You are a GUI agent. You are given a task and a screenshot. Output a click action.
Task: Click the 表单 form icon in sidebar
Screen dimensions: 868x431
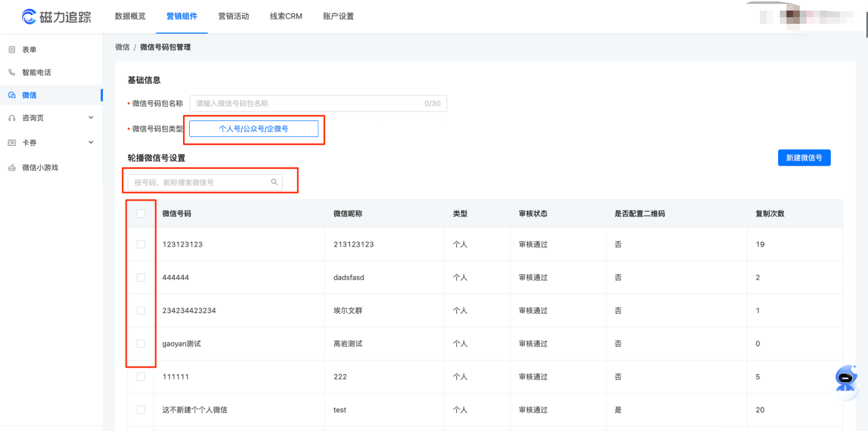coord(12,50)
